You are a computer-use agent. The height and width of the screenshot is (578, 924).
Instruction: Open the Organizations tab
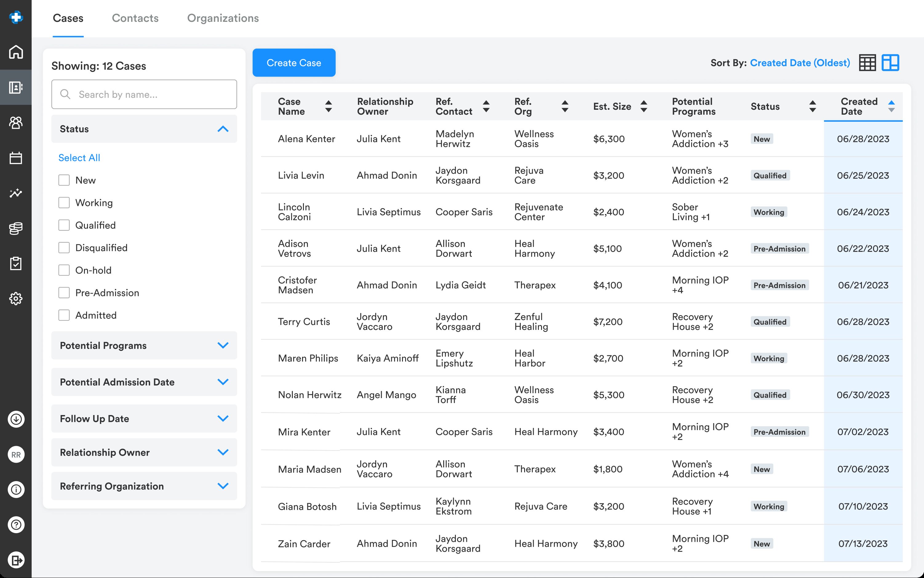coord(223,18)
